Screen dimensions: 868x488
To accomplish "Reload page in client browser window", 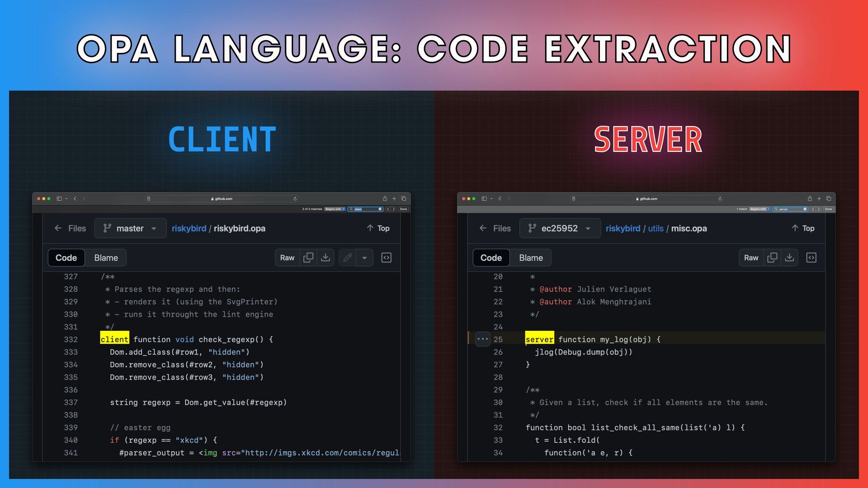I will coord(295,198).
